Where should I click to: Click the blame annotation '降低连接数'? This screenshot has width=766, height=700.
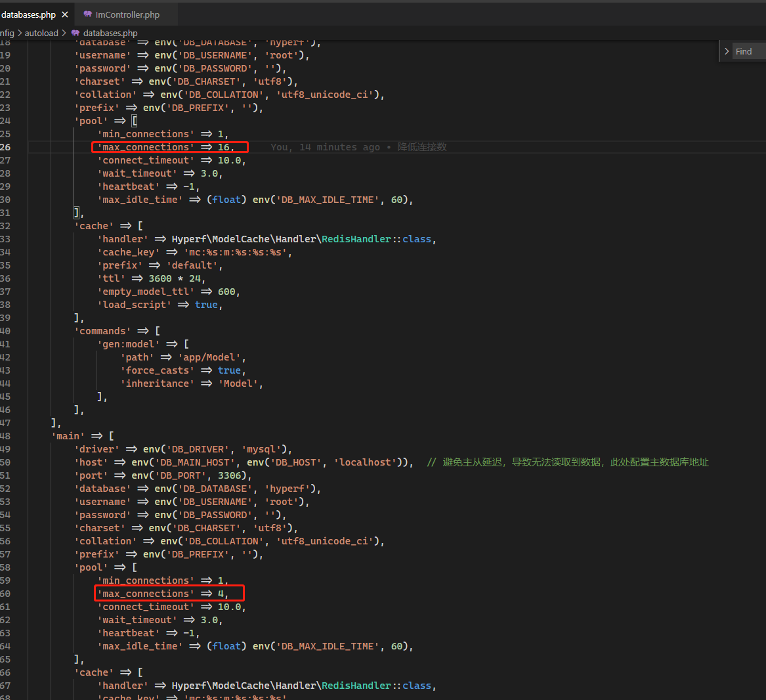pos(422,147)
